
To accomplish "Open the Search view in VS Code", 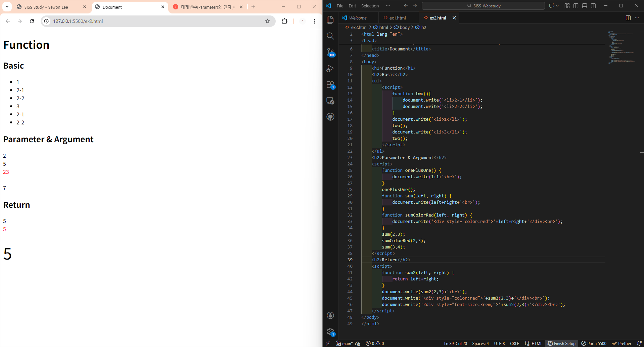I will point(330,36).
